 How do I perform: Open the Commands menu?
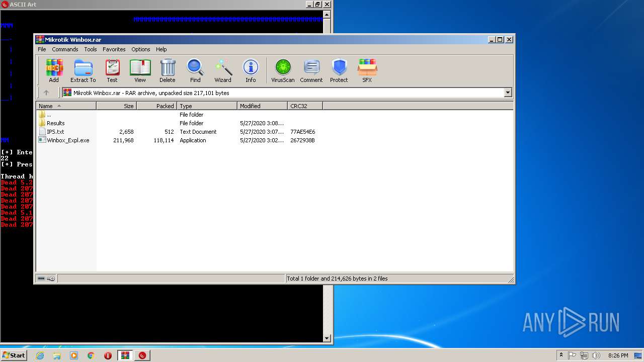(65, 49)
